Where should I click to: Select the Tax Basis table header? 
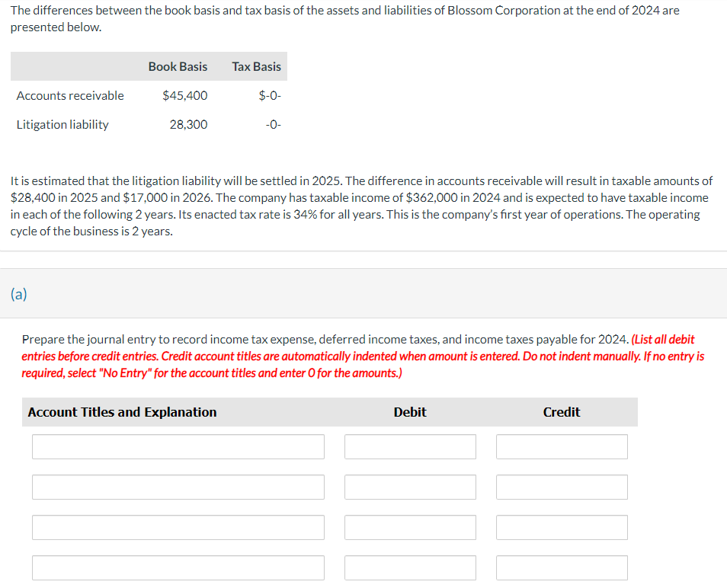point(255,66)
